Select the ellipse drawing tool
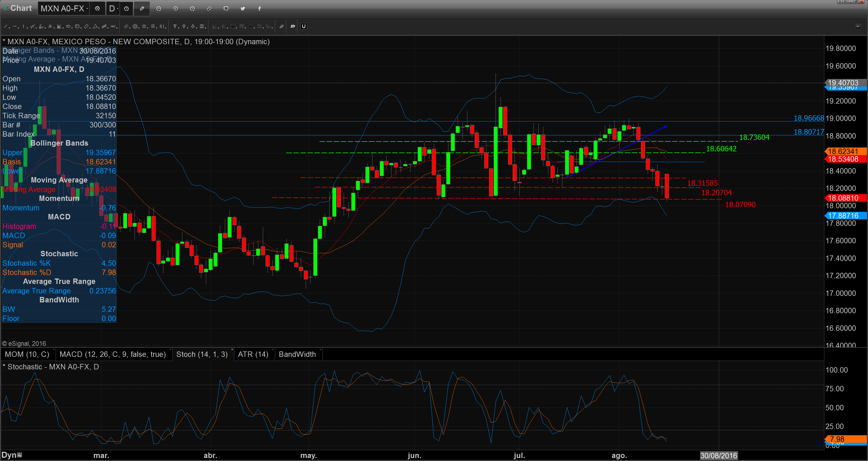 (x=68, y=26)
